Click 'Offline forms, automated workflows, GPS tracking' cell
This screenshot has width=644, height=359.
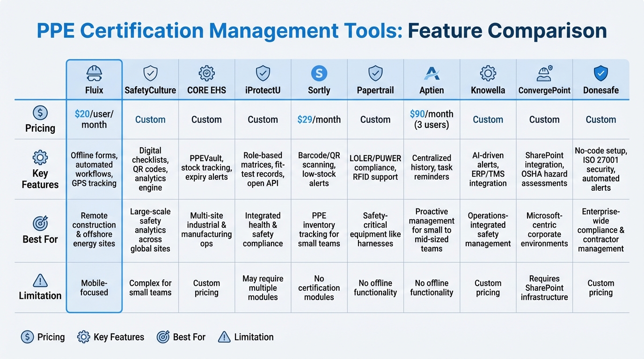pos(94,169)
